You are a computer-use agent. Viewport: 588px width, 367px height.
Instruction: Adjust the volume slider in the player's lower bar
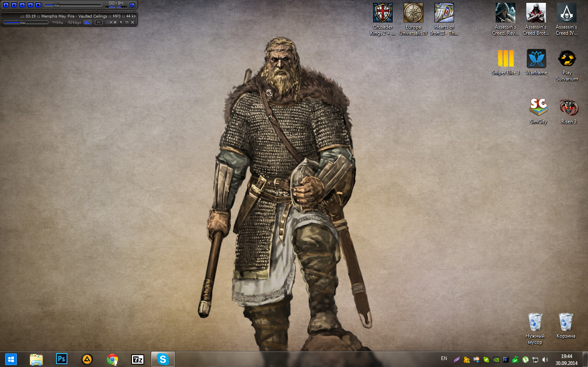pyautogui.click(x=26, y=22)
